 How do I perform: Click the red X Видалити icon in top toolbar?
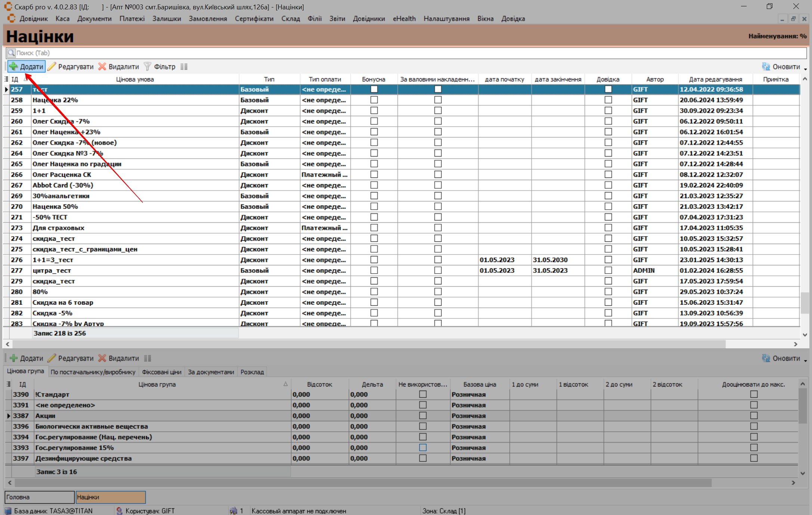[102, 67]
